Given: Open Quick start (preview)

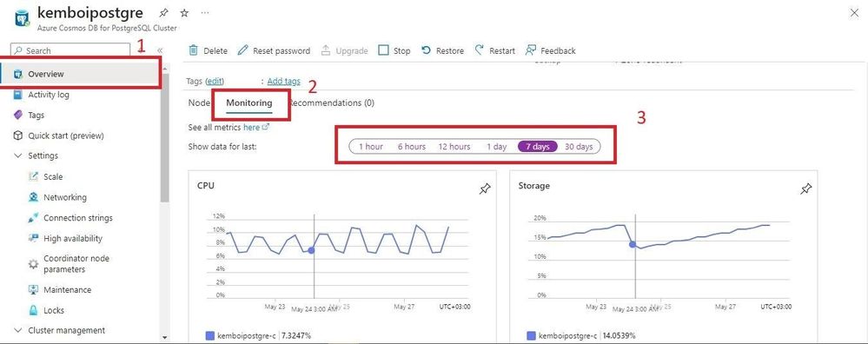Looking at the screenshot, I should (x=66, y=136).
